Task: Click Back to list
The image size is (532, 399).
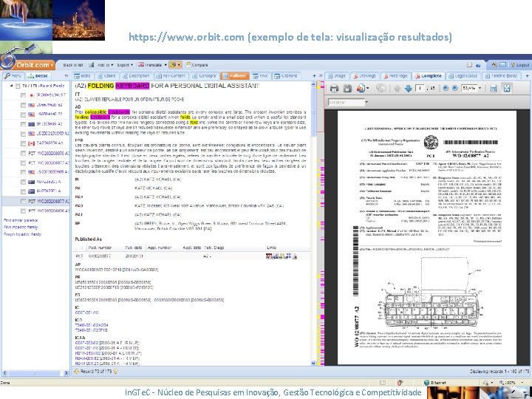Action: [73, 65]
